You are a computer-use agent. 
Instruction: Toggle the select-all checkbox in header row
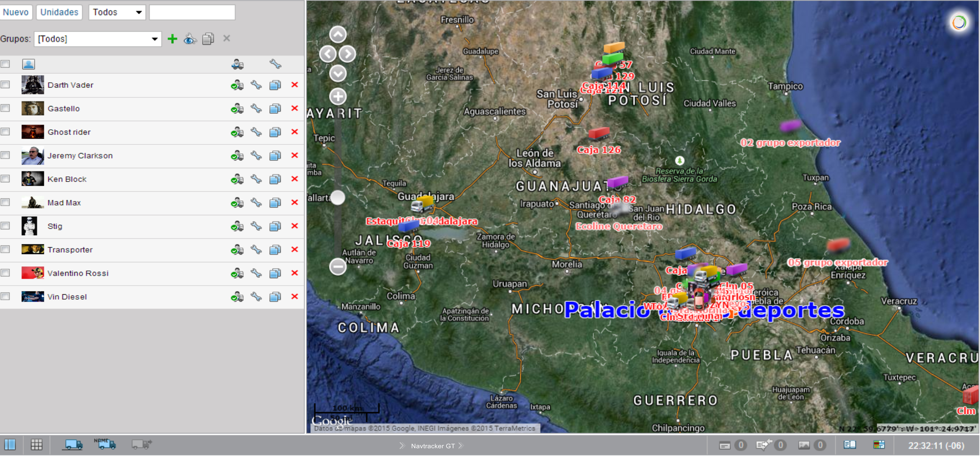click(5, 64)
